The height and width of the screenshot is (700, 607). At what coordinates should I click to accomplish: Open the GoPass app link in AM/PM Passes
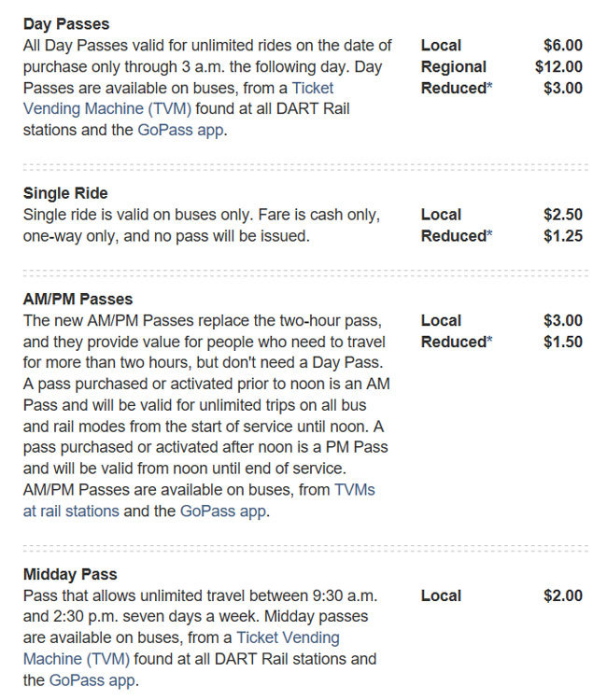click(x=223, y=511)
